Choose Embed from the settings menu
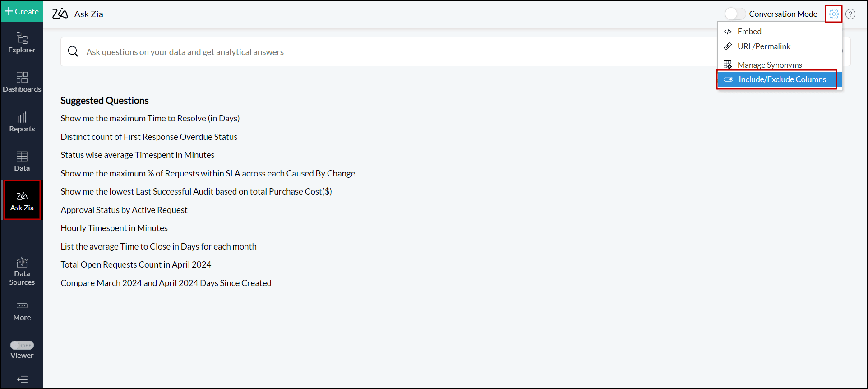The width and height of the screenshot is (868, 389). click(x=749, y=32)
